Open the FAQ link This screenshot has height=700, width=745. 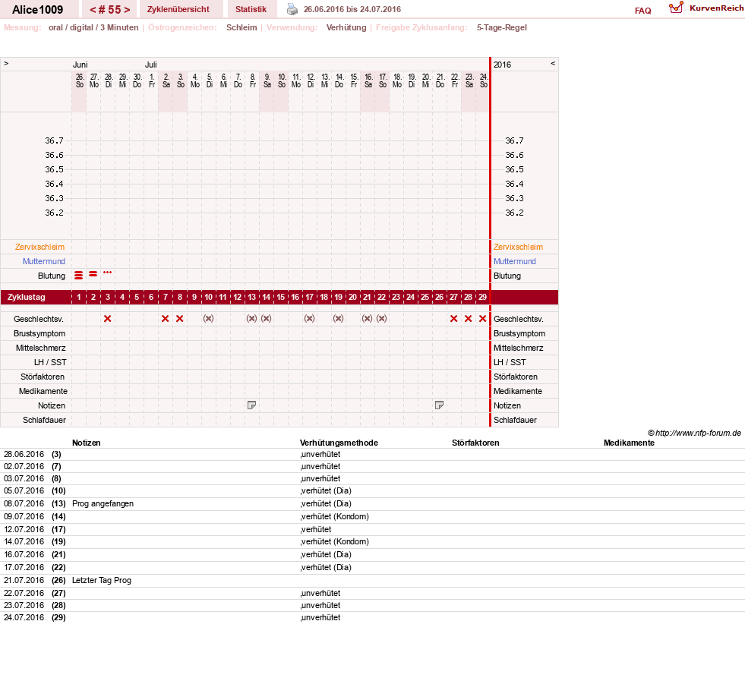click(642, 11)
